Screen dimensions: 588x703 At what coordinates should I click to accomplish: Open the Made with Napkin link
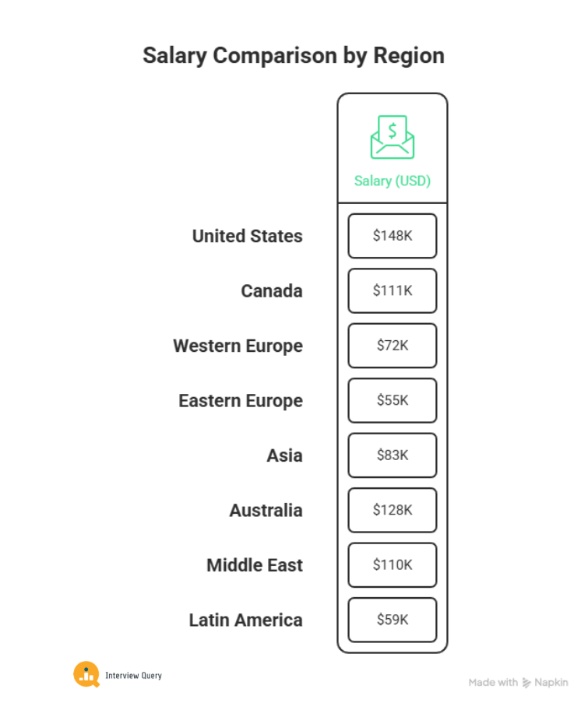[518, 683]
